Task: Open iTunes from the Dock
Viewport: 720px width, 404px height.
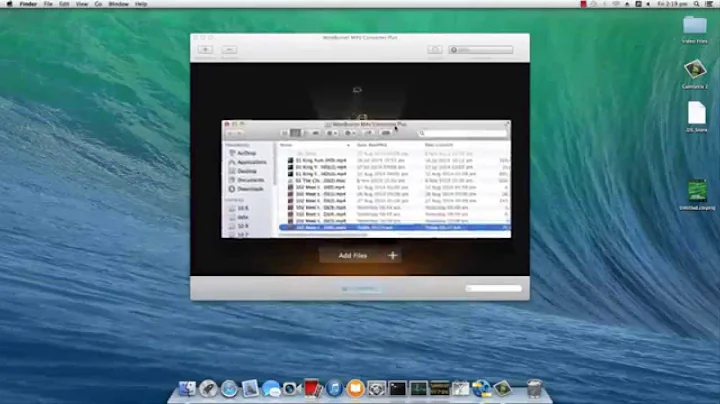Action: [334, 389]
